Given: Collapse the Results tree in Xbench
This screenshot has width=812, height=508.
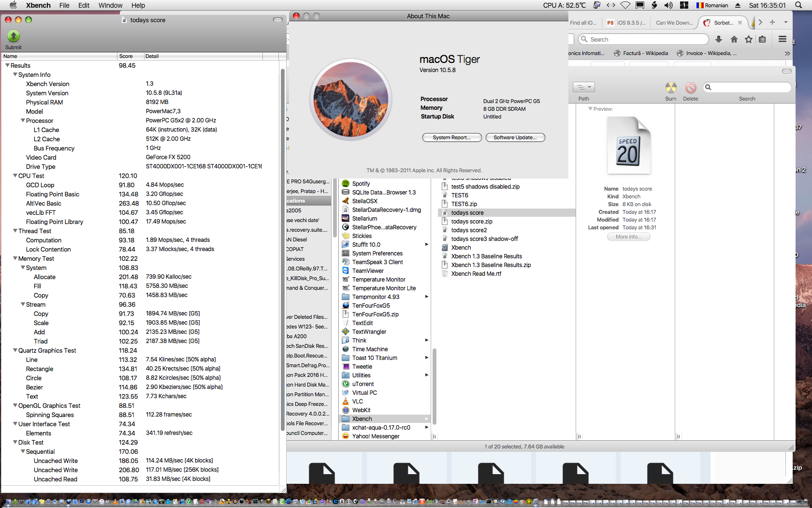Looking at the screenshot, I should (7, 65).
